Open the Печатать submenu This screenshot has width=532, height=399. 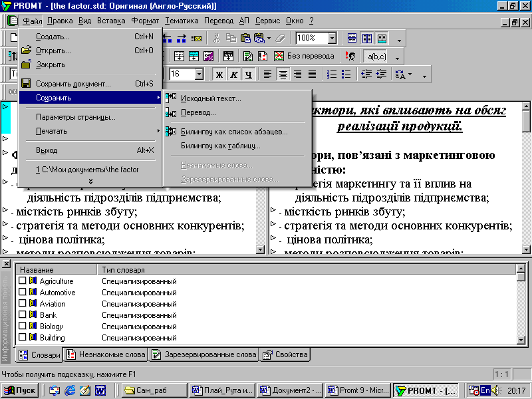point(90,131)
